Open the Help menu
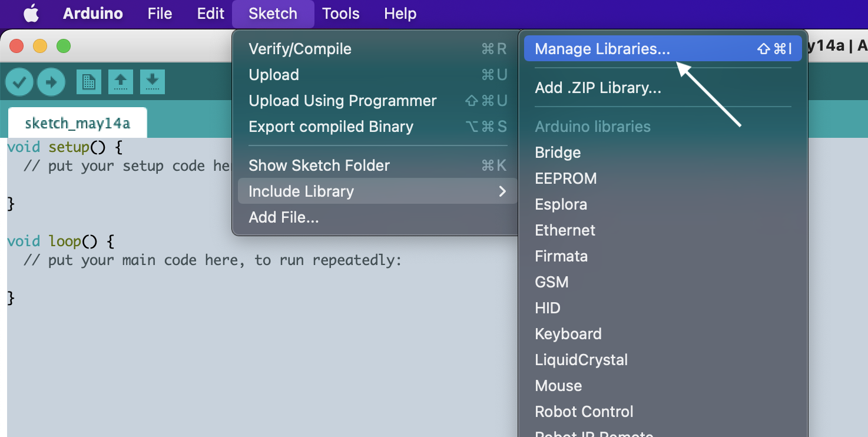Image resolution: width=868 pixels, height=437 pixels. pyautogui.click(x=400, y=14)
